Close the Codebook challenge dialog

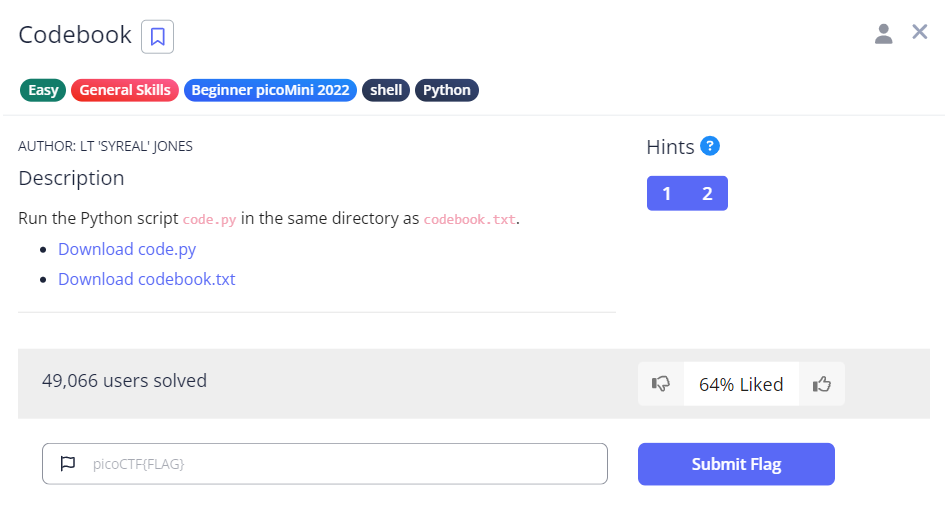[920, 32]
